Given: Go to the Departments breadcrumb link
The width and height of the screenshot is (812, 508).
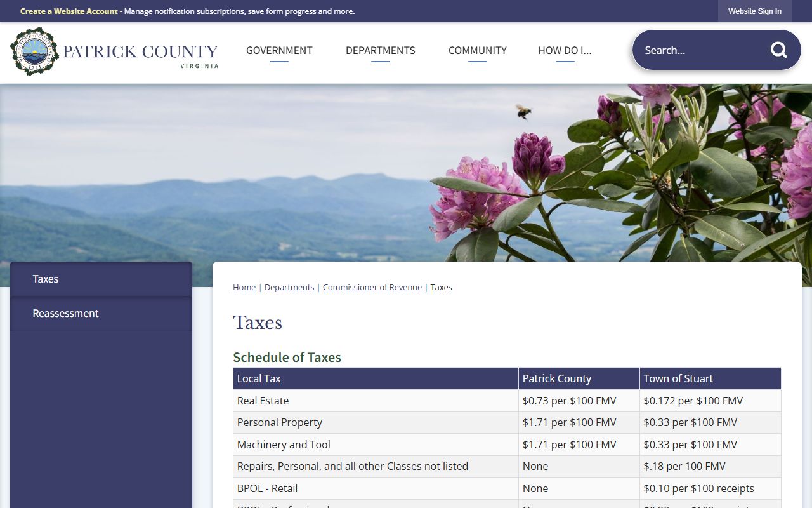Looking at the screenshot, I should [x=289, y=288].
